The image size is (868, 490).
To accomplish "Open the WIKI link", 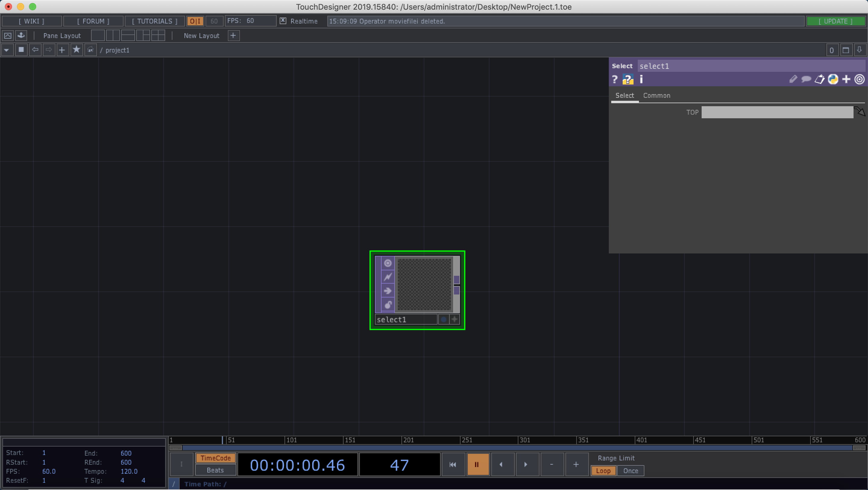I will tap(31, 21).
